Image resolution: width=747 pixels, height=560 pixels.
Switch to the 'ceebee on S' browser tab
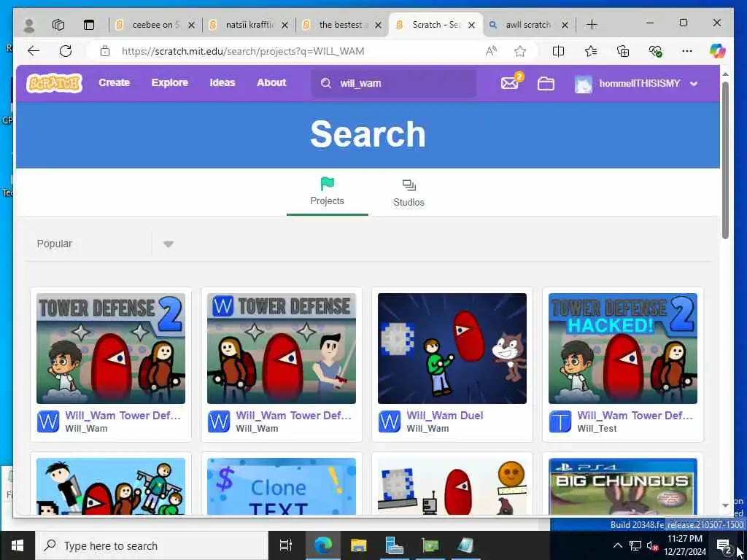coord(155,25)
